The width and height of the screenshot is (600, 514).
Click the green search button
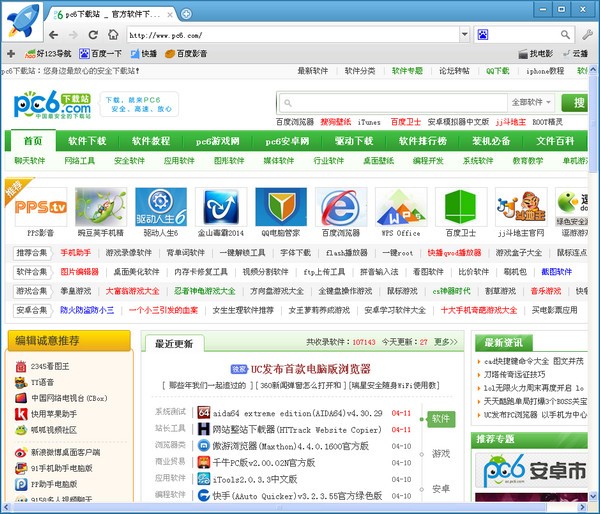pos(574,102)
